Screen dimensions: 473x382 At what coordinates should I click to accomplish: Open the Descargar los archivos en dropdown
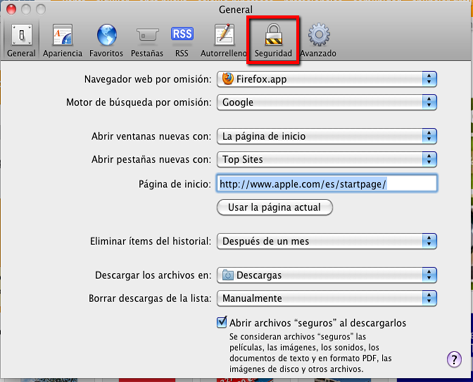[x=327, y=275]
